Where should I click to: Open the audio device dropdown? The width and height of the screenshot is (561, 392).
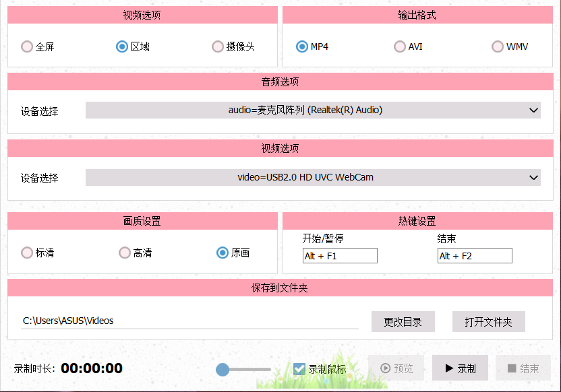point(313,110)
